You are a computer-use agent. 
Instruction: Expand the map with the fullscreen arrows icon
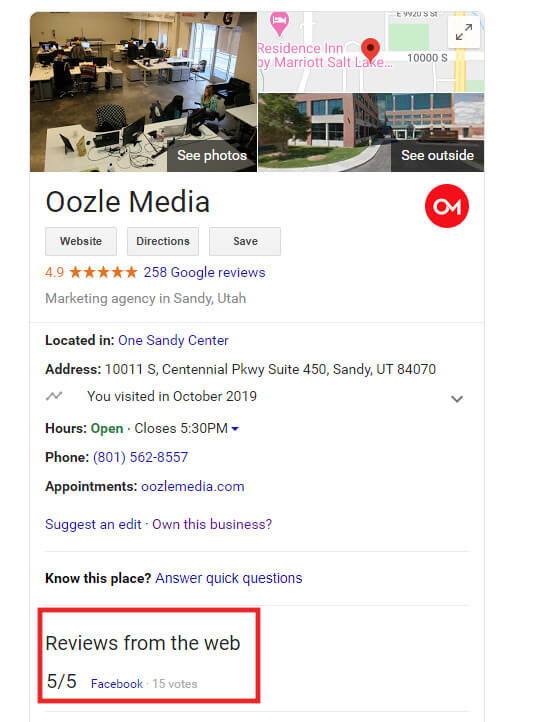point(464,32)
